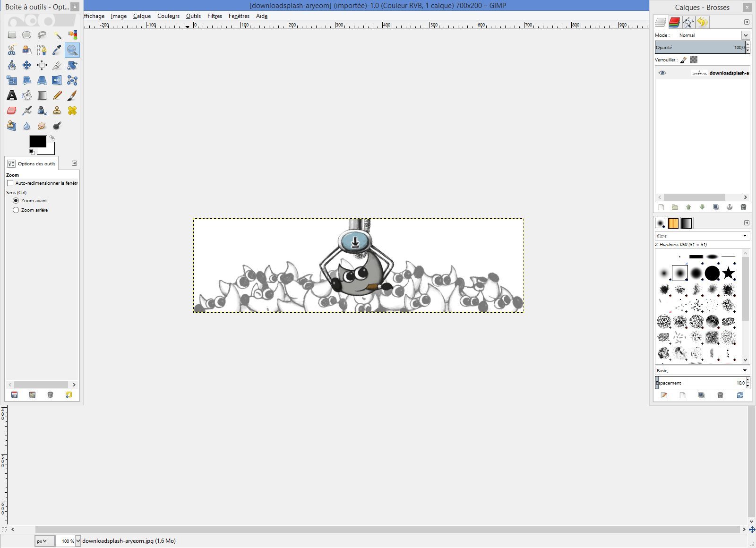756x548 pixels.
Task: Select the Free Select lasso tool
Action: (x=42, y=35)
